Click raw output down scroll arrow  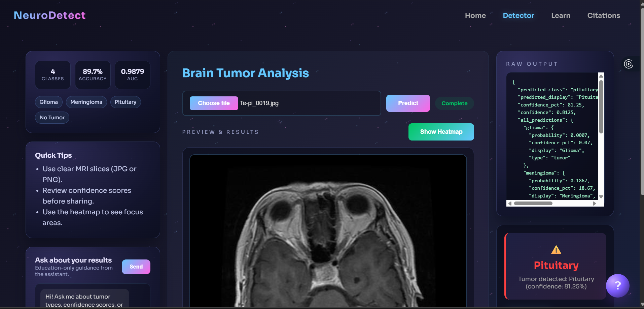coord(601,197)
